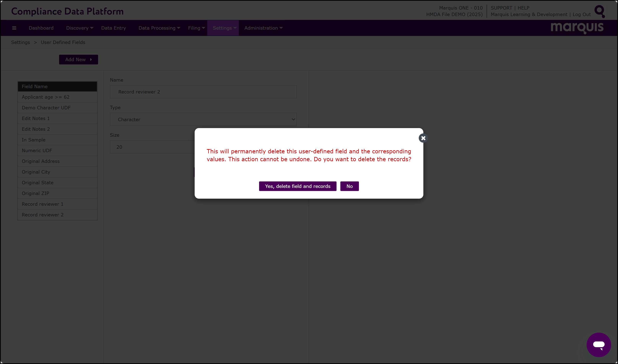This screenshot has height=364, width=618.
Task: Select the Demo Character UDF field
Action: click(x=57, y=108)
